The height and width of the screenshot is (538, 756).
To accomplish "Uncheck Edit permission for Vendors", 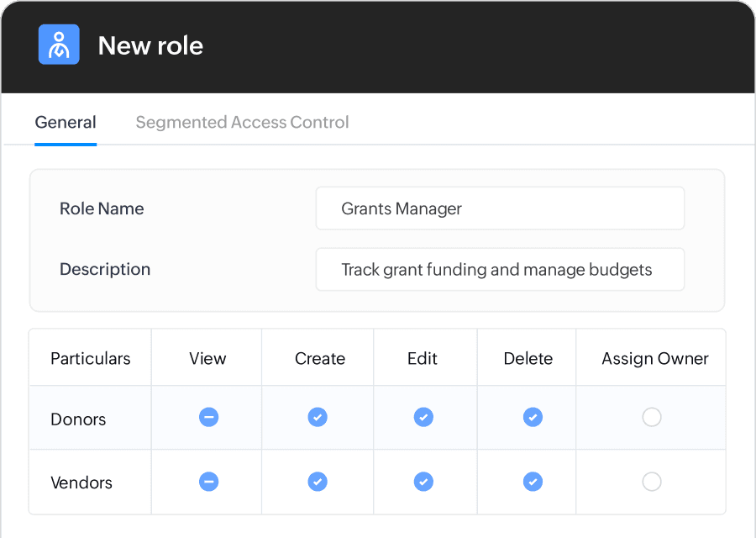I will (x=423, y=482).
